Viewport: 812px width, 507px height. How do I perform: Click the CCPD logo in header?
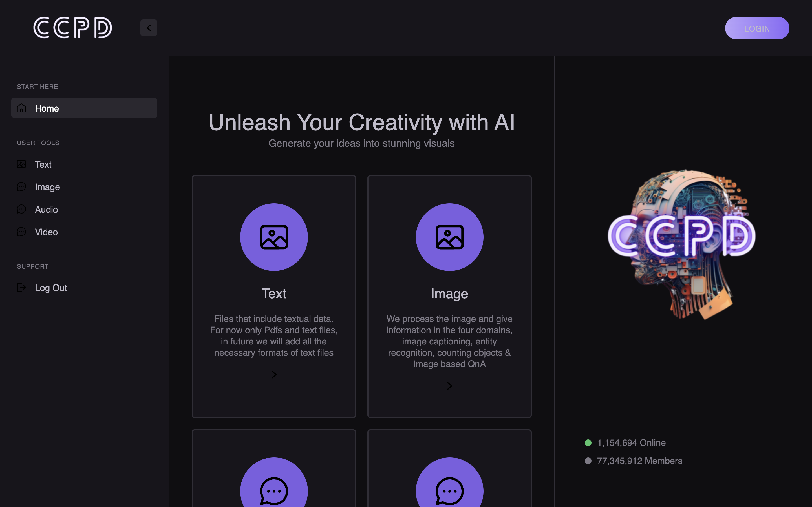point(72,28)
